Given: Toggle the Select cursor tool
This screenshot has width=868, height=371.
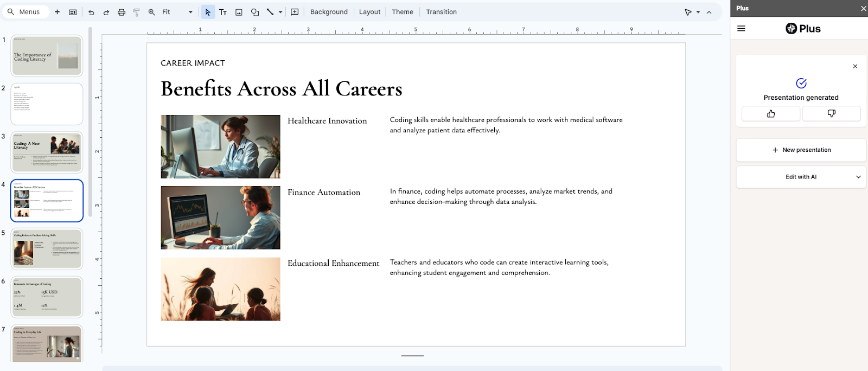Looking at the screenshot, I should click(x=208, y=12).
